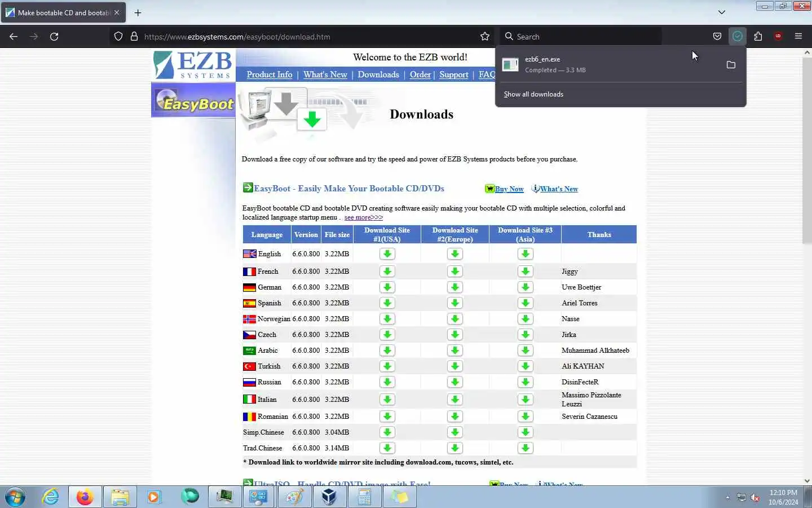The height and width of the screenshot is (508, 812).
Task: Launch Internet Explorer from the taskbar
Action: coord(51,497)
